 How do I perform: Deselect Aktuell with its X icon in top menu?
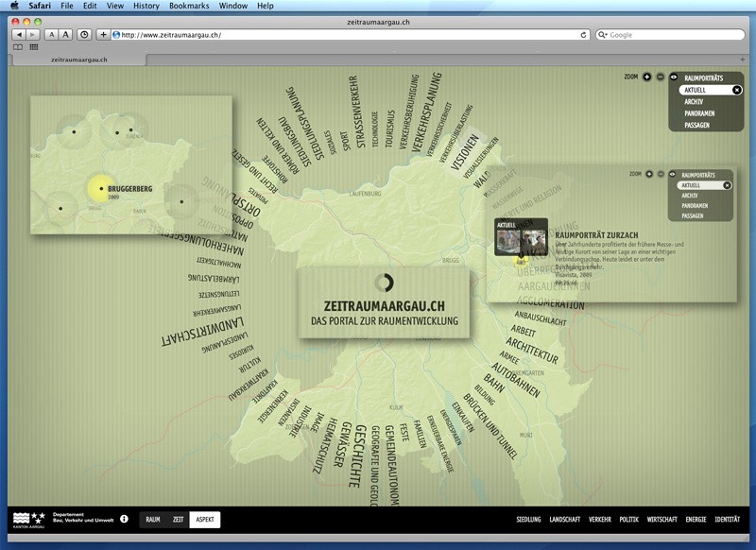(x=737, y=90)
